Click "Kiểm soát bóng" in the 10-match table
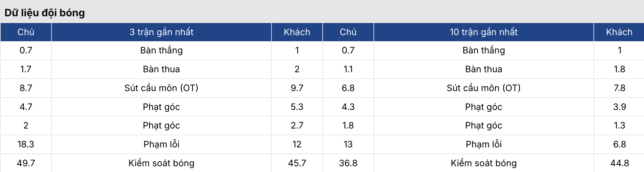This screenshot has height=172, width=644. point(483,163)
